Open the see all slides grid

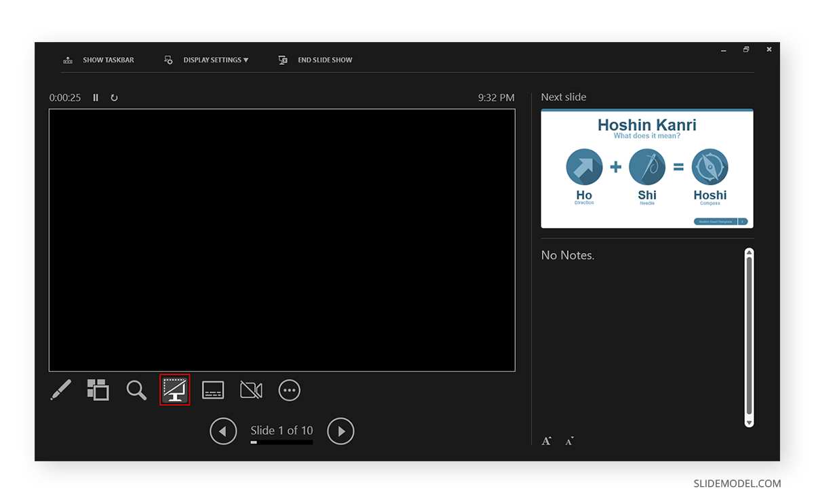(98, 389)
